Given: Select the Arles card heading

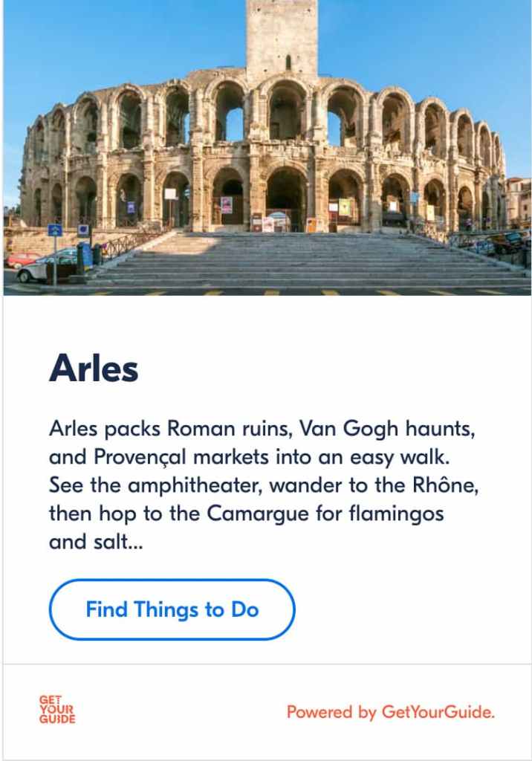Looking at the screenshot, I should pyautogui.click(x=94, y=369).
